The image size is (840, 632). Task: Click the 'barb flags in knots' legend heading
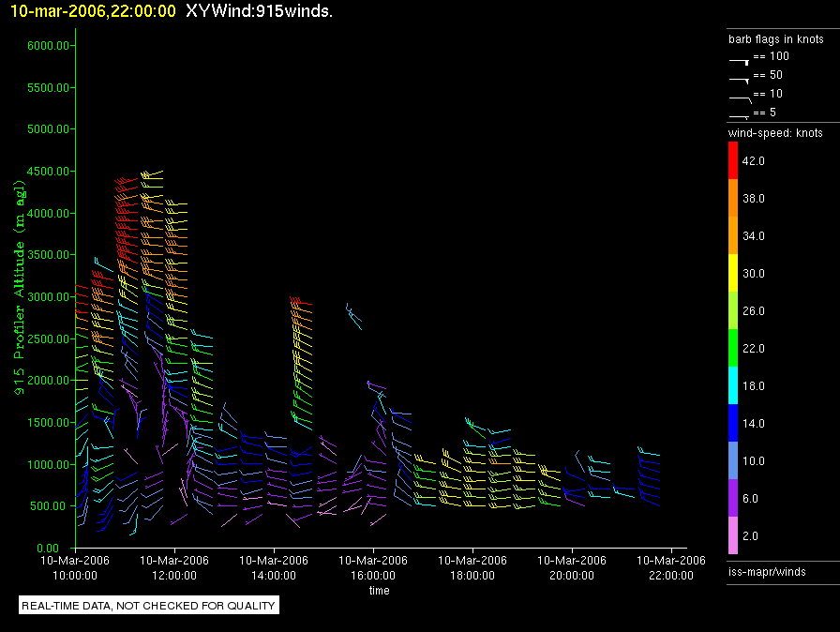(x=776, y=39)
